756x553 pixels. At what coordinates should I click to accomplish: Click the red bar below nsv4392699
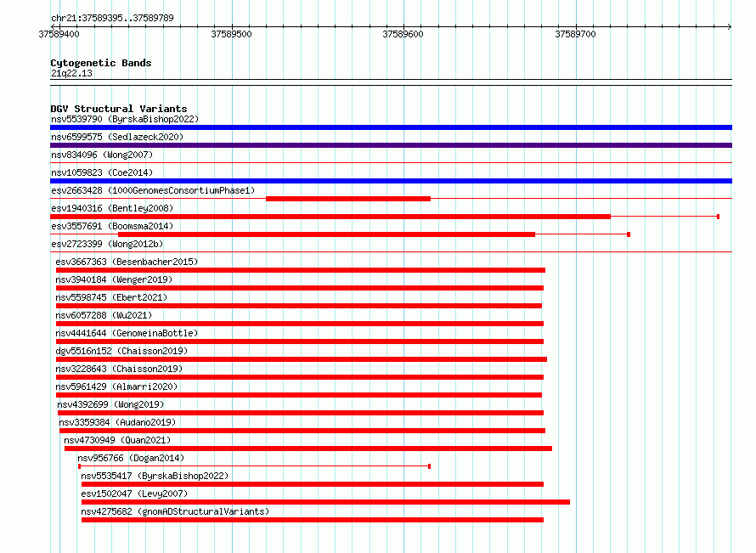click(x=301, y=413)
